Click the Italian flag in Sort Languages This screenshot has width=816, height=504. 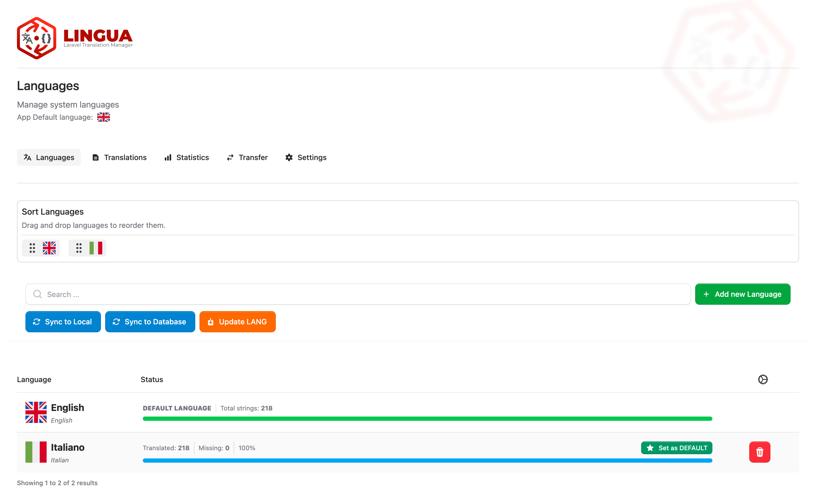pos(96,248)
